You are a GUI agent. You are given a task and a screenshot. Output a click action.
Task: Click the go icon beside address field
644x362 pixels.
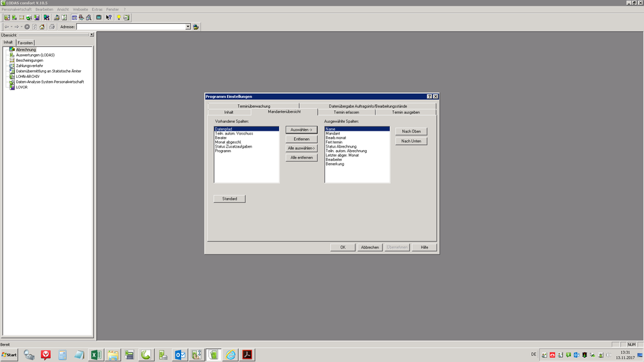point(196,27)
